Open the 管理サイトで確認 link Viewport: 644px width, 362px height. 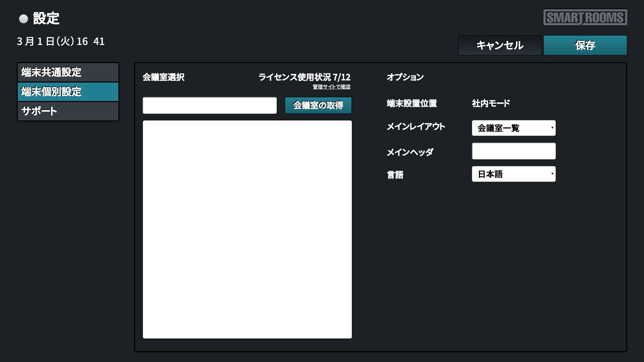click(331, 87)
